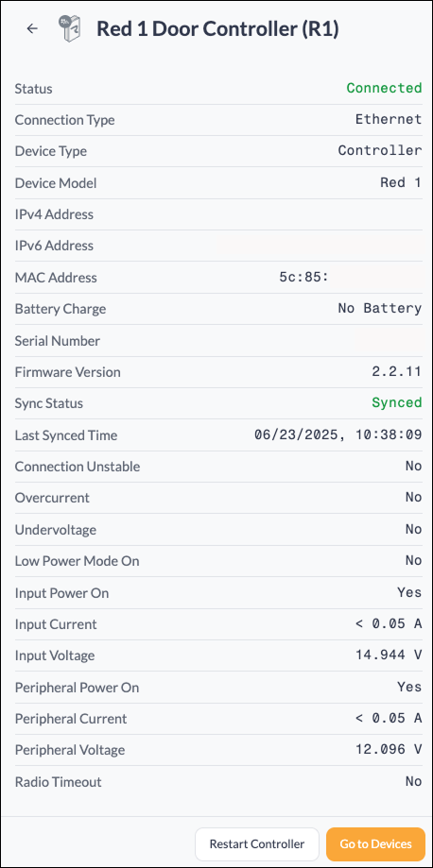This screenshot has height=868, width=433.
Task: Click the Peripheral Power On Yes value
Action: (409, 687)
